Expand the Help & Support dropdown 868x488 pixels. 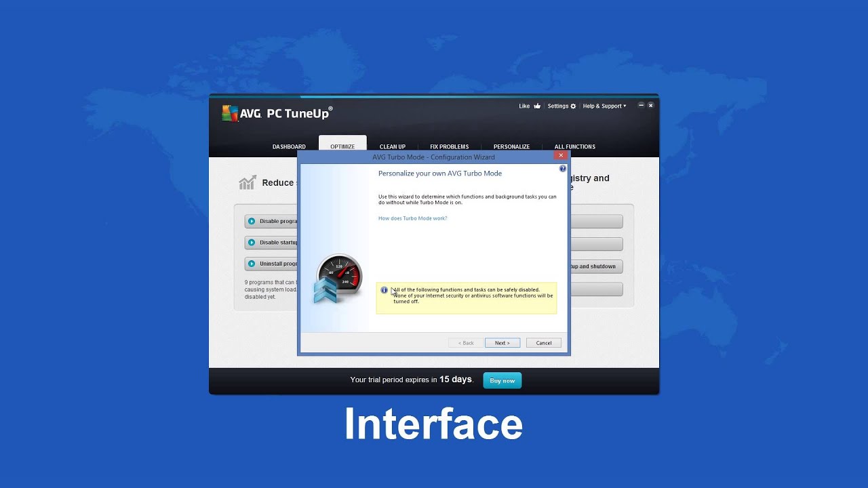point(605,106)
